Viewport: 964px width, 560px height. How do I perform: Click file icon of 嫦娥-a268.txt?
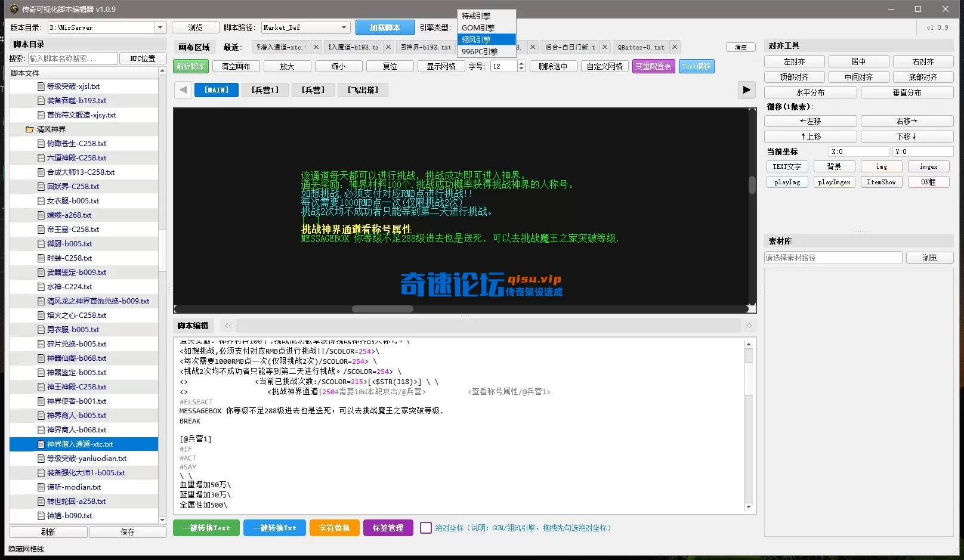(x=41, y=215)
